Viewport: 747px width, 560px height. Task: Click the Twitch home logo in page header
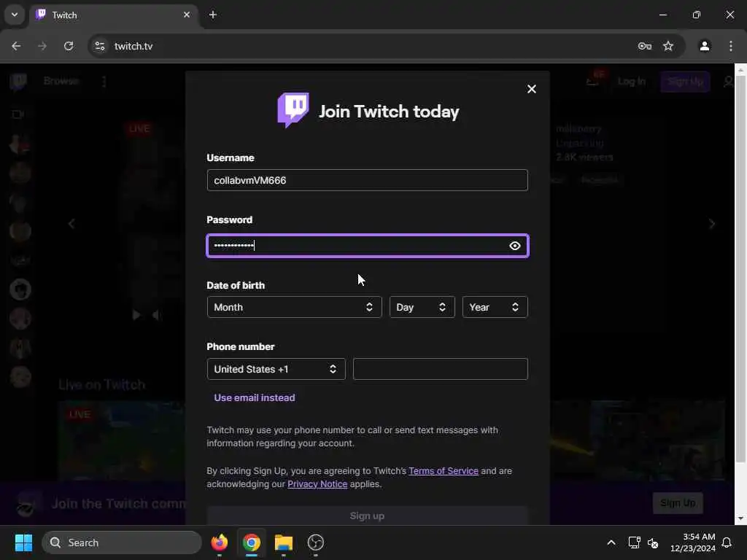point(18,82)
